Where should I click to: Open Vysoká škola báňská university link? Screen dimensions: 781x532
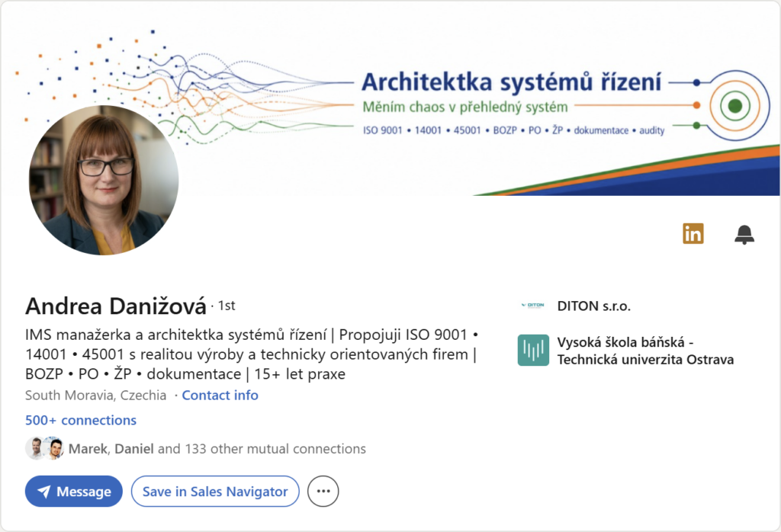tap(645, 351)
